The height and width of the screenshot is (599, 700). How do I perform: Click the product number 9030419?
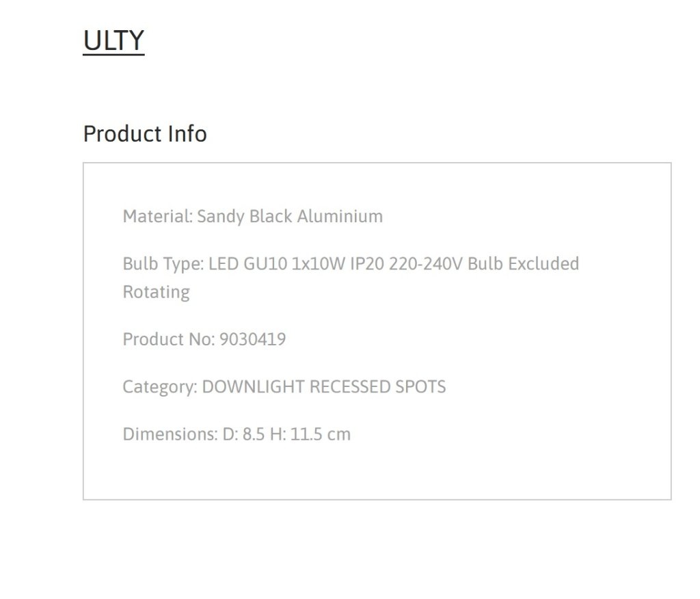click(x=253, y=339)
